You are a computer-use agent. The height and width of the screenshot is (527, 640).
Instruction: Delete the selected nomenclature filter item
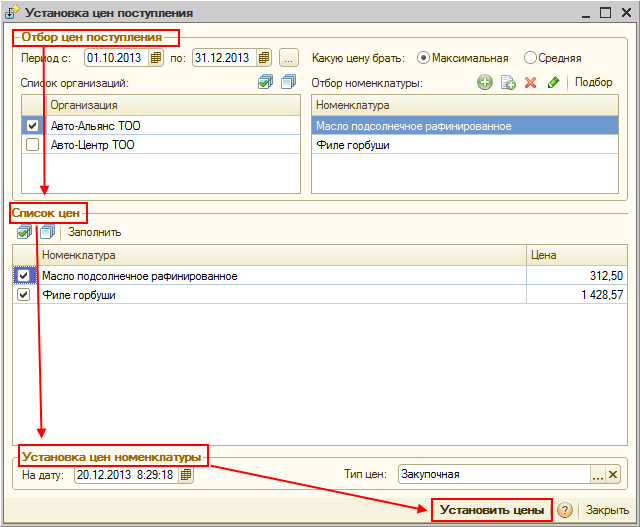(x=531, y=82)
